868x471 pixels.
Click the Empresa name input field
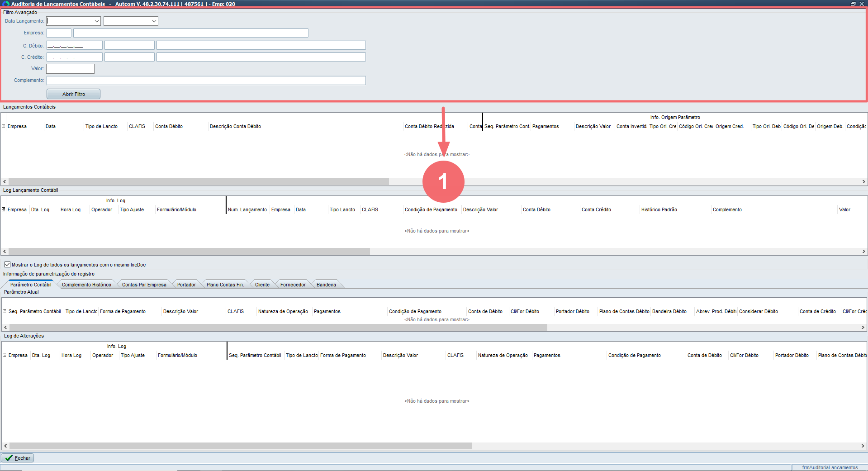tap(191, 33)
